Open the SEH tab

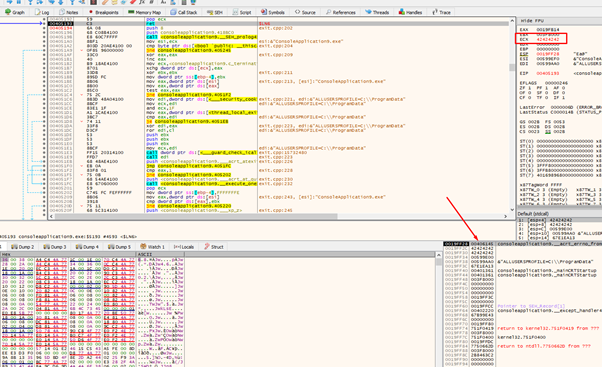point(215,12)
